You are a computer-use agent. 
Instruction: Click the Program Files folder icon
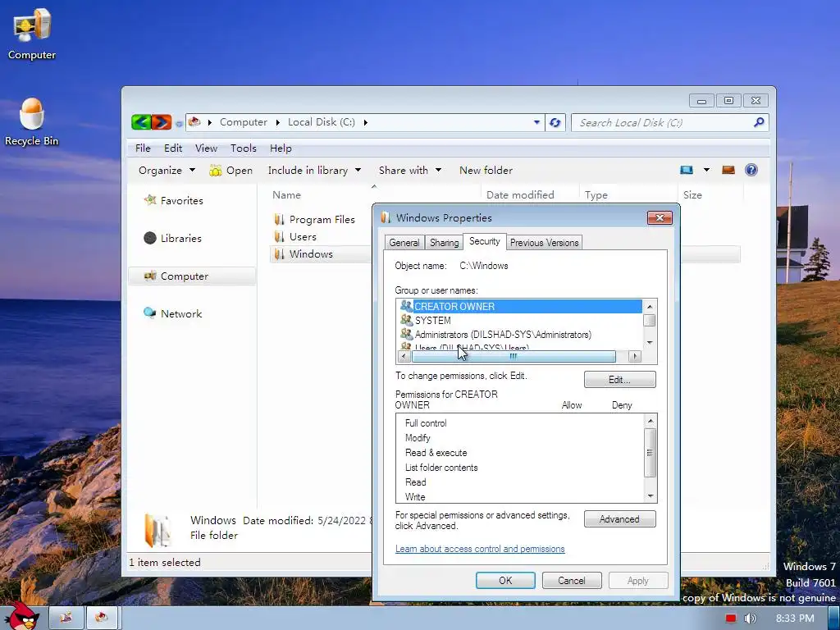tap(279, 219)
